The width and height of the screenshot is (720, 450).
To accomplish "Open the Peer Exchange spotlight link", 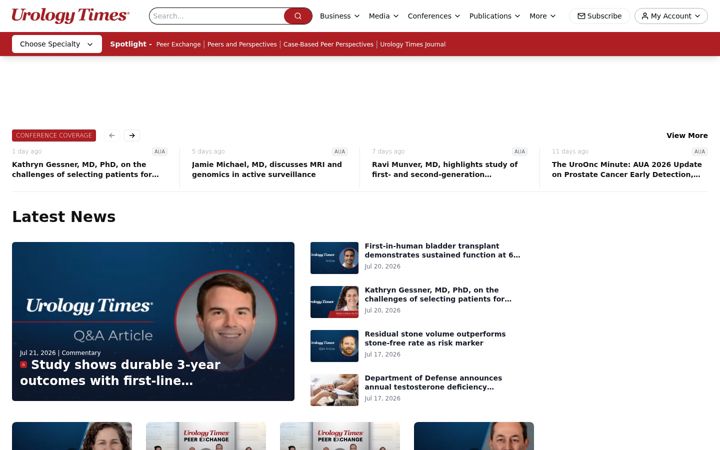I will 179,45.
